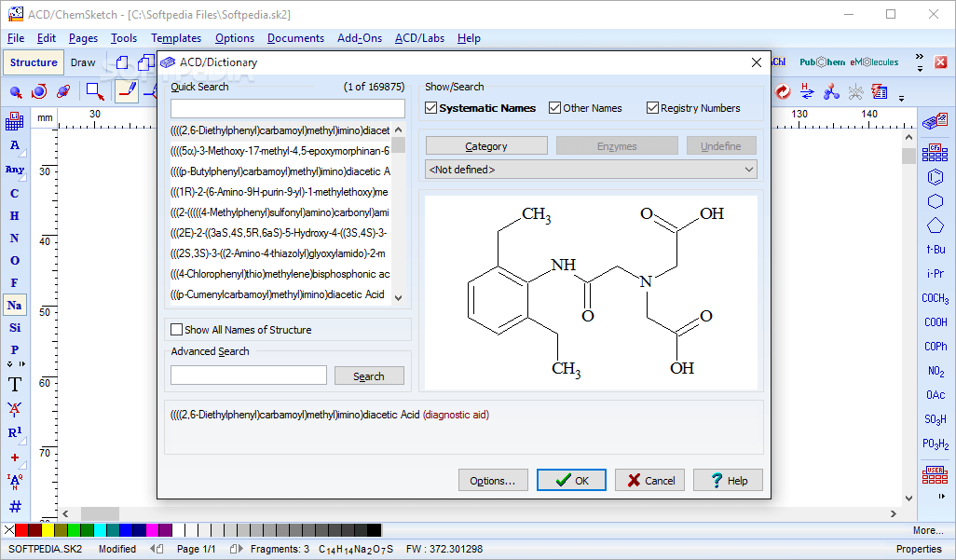Viewport: 956px width, 560px height.
Task: Click the Quick Search input field
Action: (287, 109)
